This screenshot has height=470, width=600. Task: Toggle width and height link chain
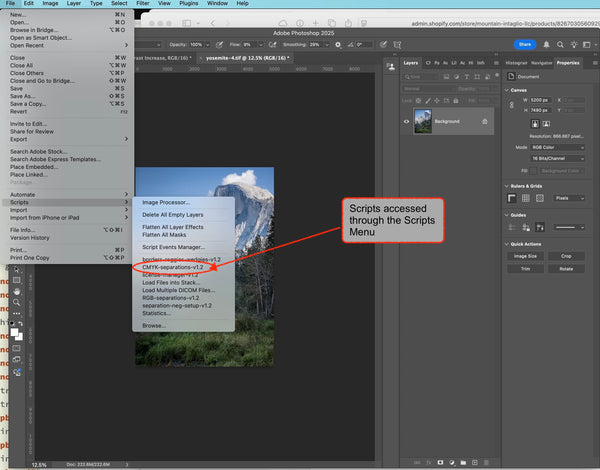pyautogui.click(x=512, y=105)
